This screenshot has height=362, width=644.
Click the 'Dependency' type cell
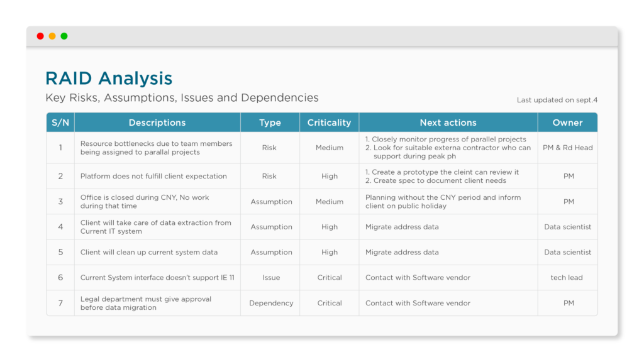pos(270,303)
